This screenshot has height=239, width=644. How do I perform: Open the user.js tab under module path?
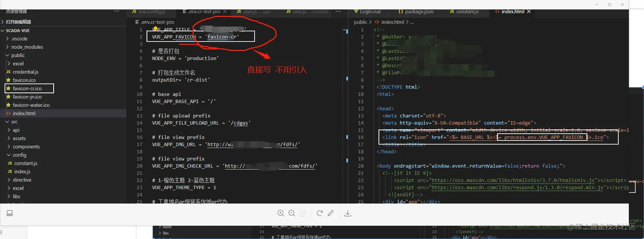click(307, 12)
